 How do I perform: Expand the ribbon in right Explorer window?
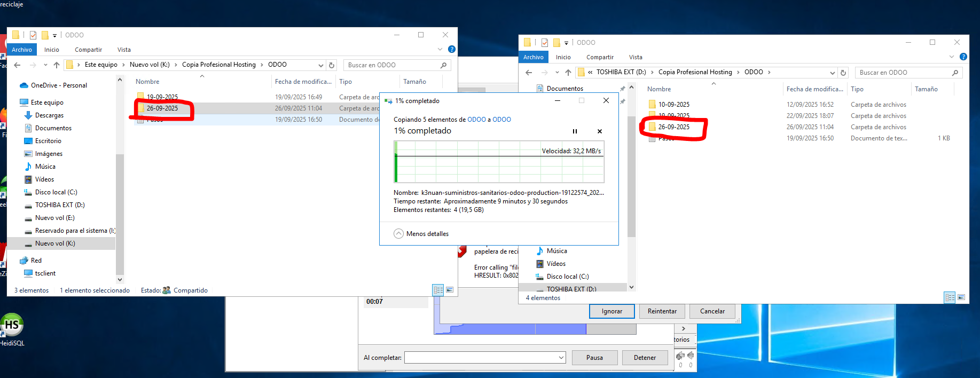click(x=951, y=57)
